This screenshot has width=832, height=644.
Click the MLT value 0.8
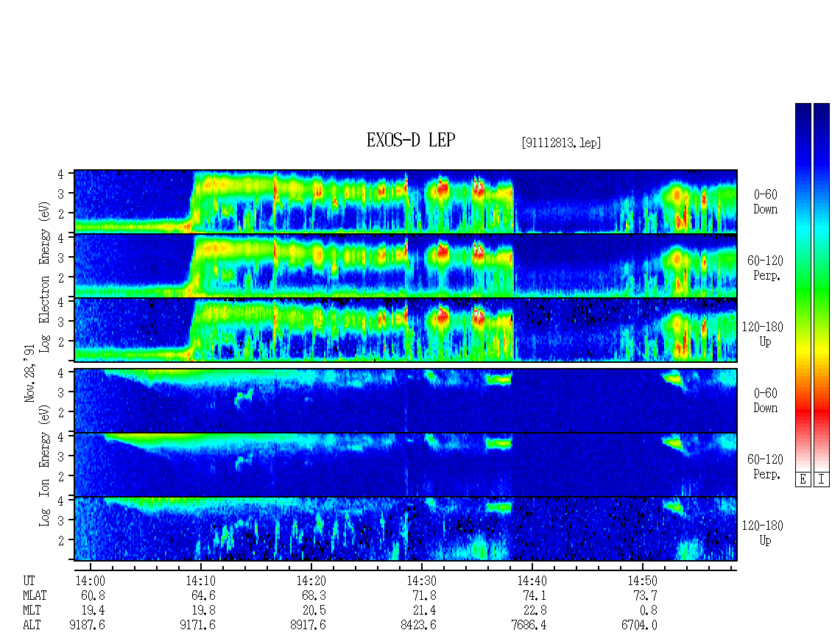click(648, 611)
